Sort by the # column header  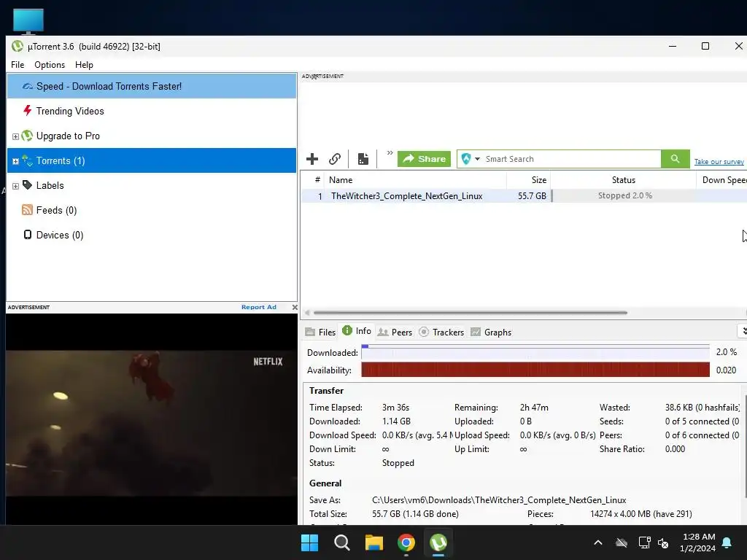pos(317,180)
